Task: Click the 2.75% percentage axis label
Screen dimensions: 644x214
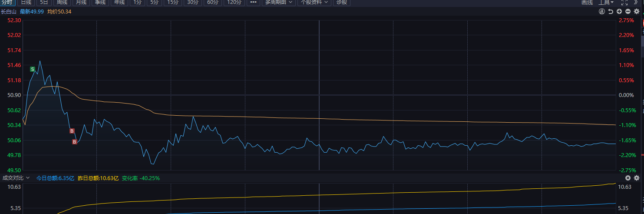Action: (626, 20)
